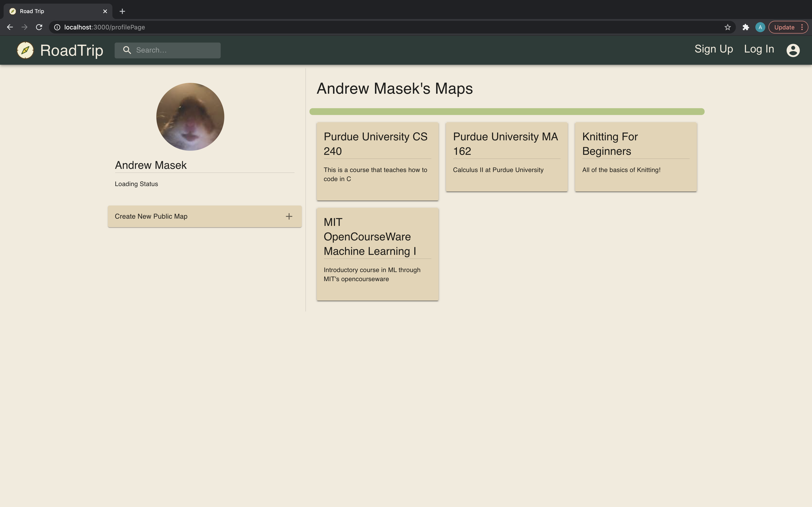Image resolution: width=812 pixels, height=507 pixels.
Task: Open a new browser tab
Action: coord(123,11)
